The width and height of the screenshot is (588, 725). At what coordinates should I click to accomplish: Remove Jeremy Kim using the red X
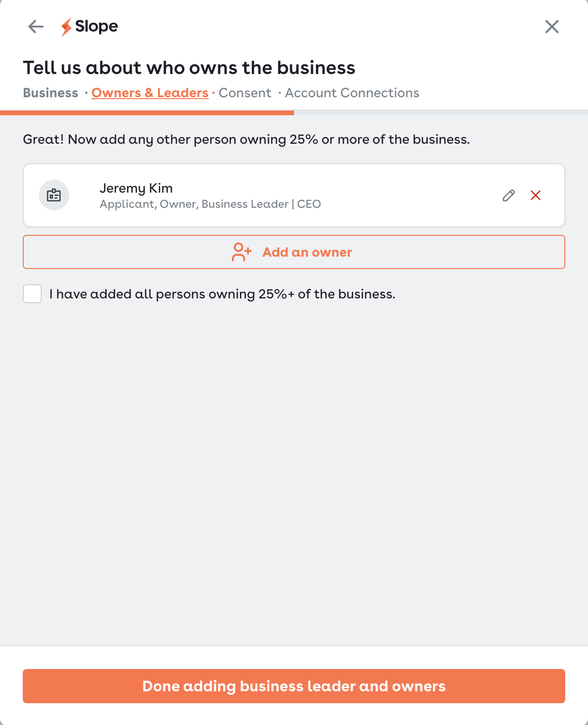(x=536, y=195)
